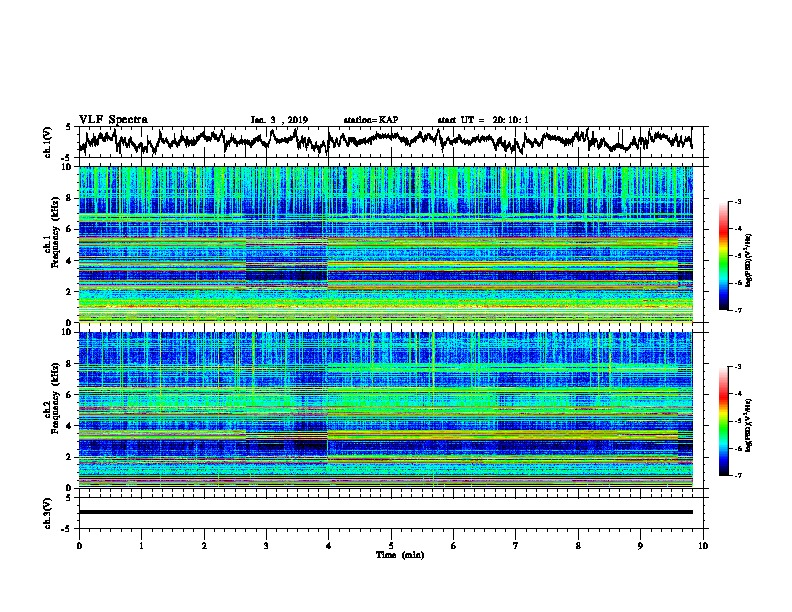Click time axis tick label "6"

click(x=454, y=546)
